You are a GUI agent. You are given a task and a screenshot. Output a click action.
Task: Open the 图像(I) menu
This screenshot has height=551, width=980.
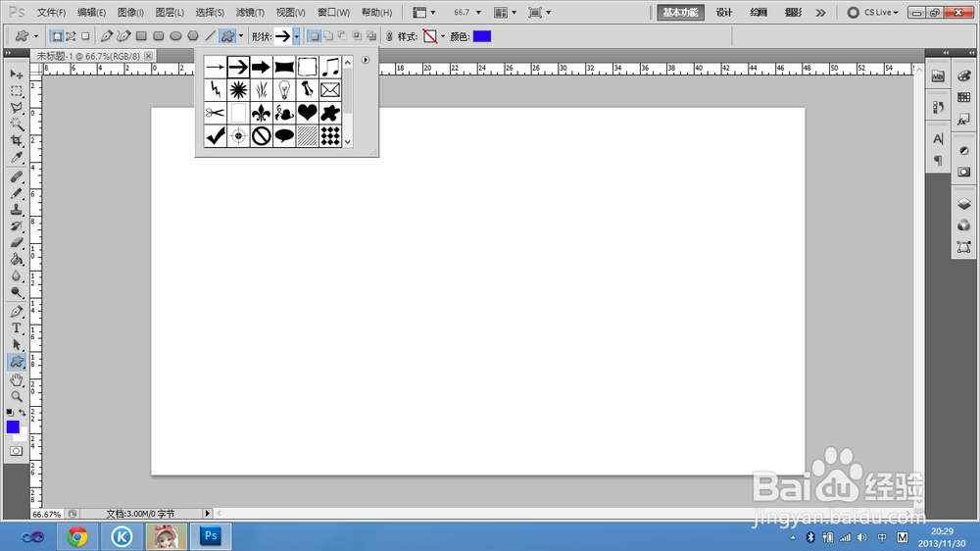click(130, 12)
